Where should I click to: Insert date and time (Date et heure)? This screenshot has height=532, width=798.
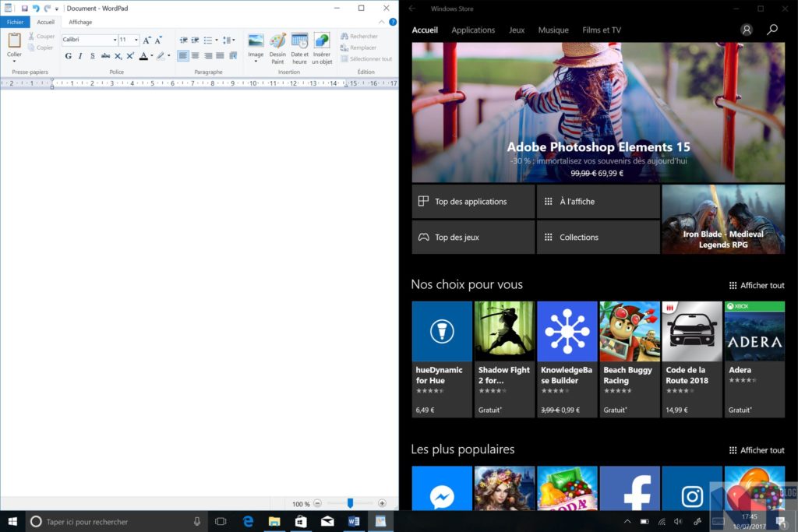(299, 49)
